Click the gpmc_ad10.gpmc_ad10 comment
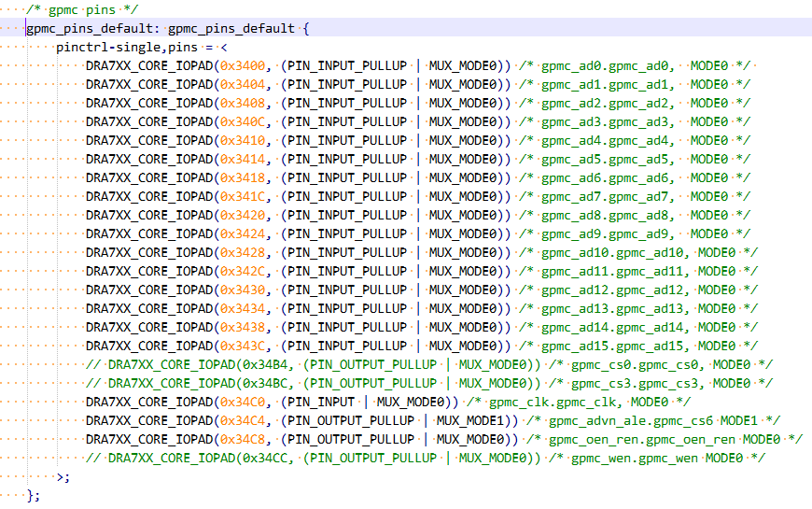Screen dimensions: 812x509 (614, 253)
